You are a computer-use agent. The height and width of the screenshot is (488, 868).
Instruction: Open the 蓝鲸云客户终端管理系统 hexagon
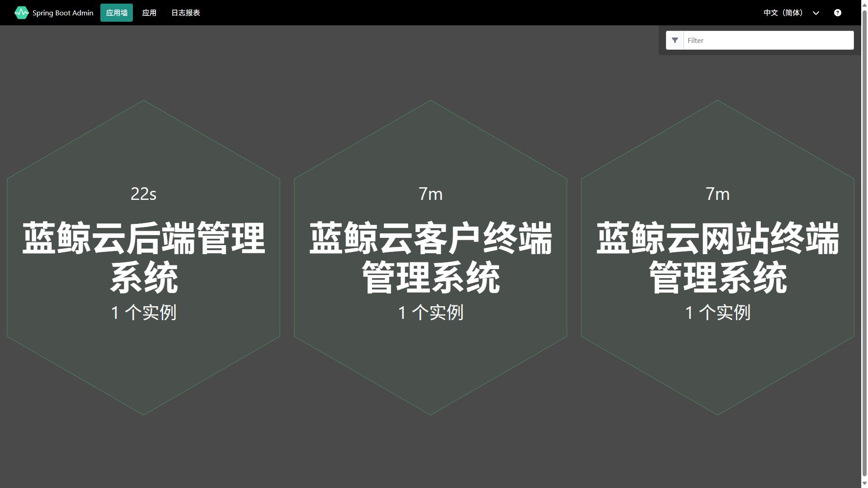pos(430,257)
